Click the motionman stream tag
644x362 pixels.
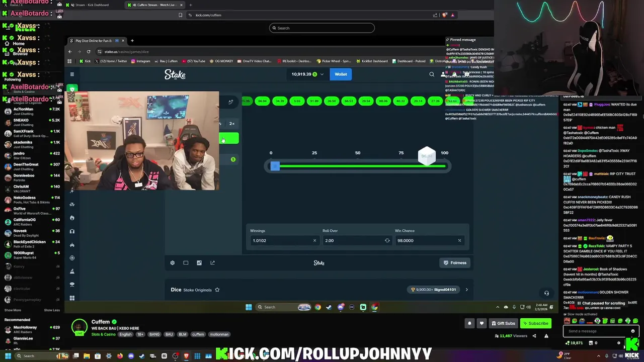[219, 334]
